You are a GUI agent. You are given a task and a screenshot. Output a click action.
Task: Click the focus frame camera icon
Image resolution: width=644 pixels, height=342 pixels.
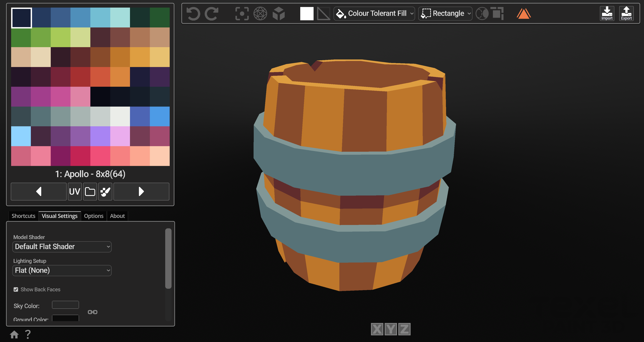pyautogui.click(x=242, y=13)
